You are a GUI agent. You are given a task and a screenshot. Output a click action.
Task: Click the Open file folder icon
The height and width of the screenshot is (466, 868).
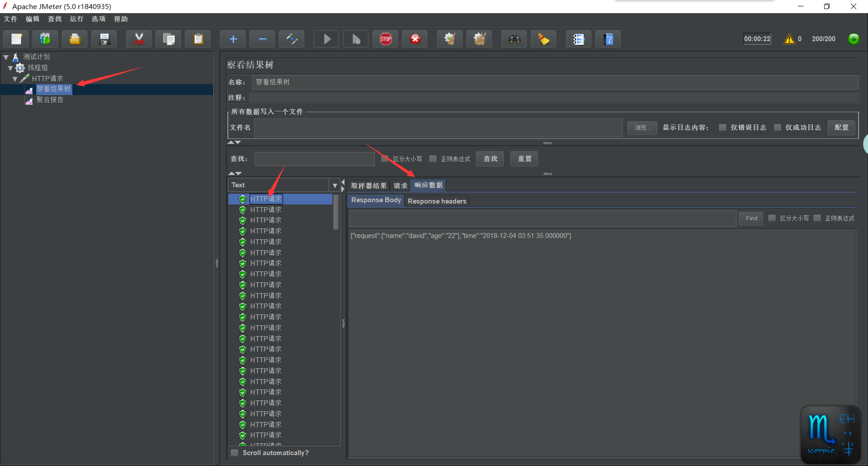75,39
